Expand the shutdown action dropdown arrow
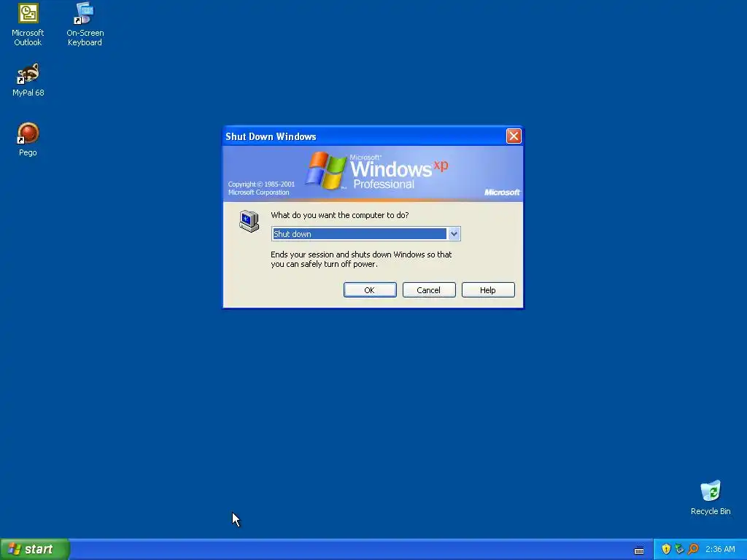The height and width of the screenshot is (560, 747). click(454, 234)
